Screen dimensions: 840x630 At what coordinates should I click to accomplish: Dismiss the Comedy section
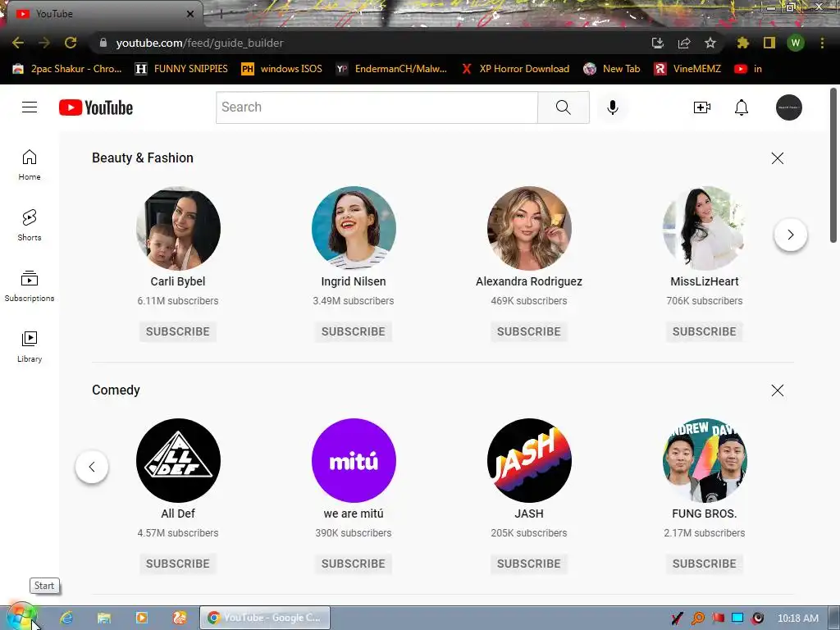coord(778,390)
